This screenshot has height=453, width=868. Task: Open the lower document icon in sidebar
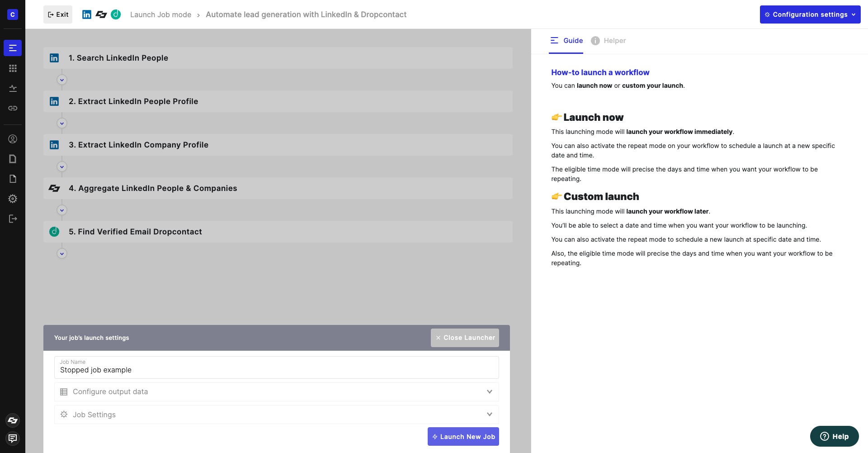click(x=13, y=179)
